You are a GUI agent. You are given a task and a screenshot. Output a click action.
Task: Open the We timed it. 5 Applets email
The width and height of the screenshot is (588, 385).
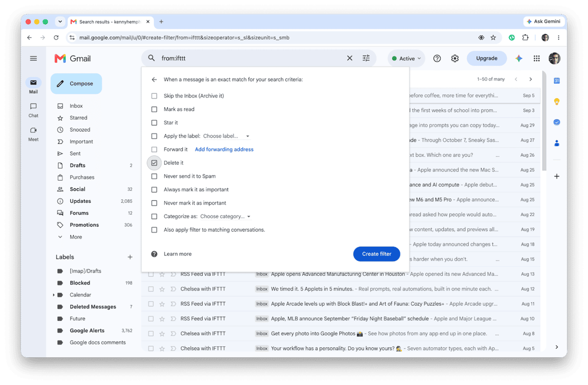(x=341, y=289)
